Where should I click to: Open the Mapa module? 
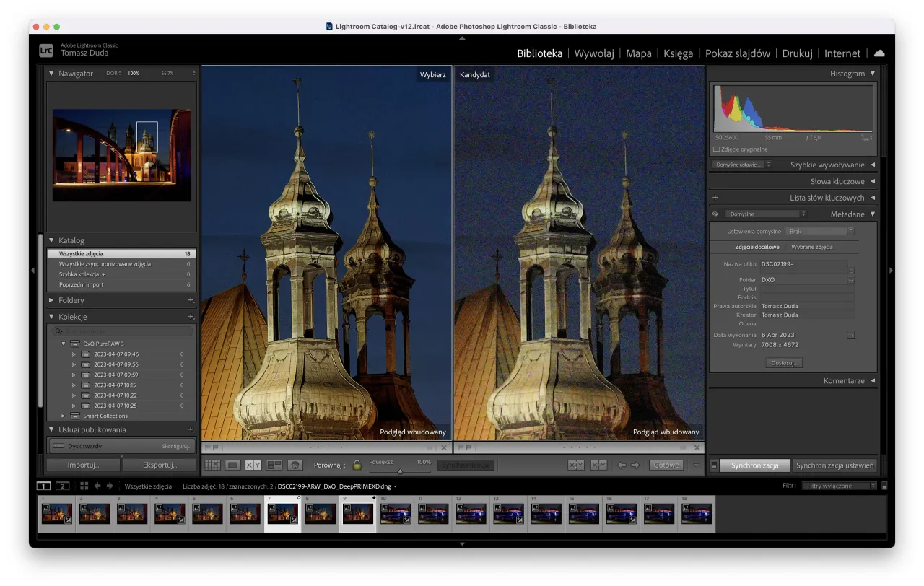[x=638, y=53]
